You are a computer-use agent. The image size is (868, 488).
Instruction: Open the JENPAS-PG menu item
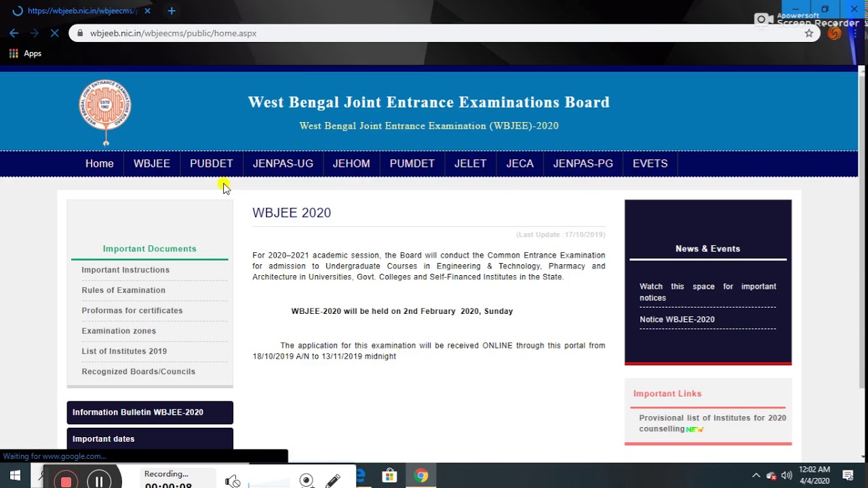tap(583, 163)
